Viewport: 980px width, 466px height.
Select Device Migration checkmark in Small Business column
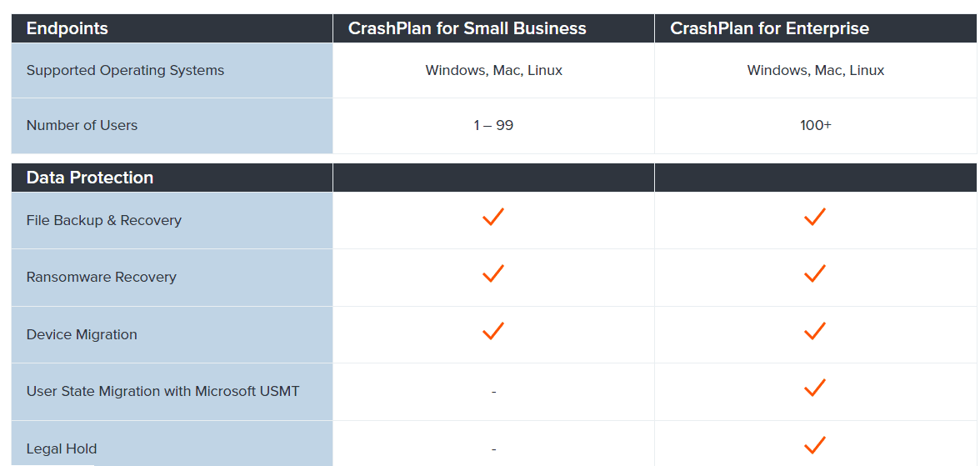tap(493, 331)
